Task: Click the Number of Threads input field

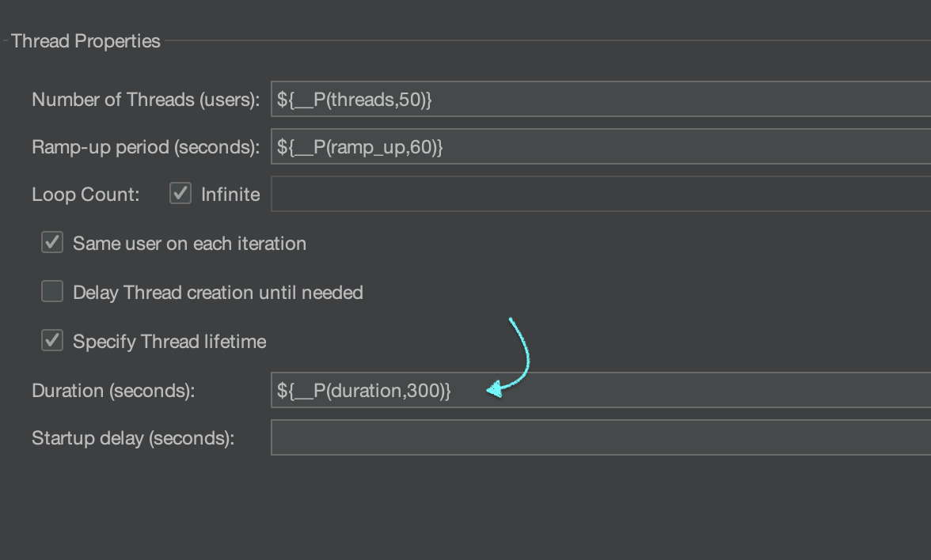Action: (600, 100)
